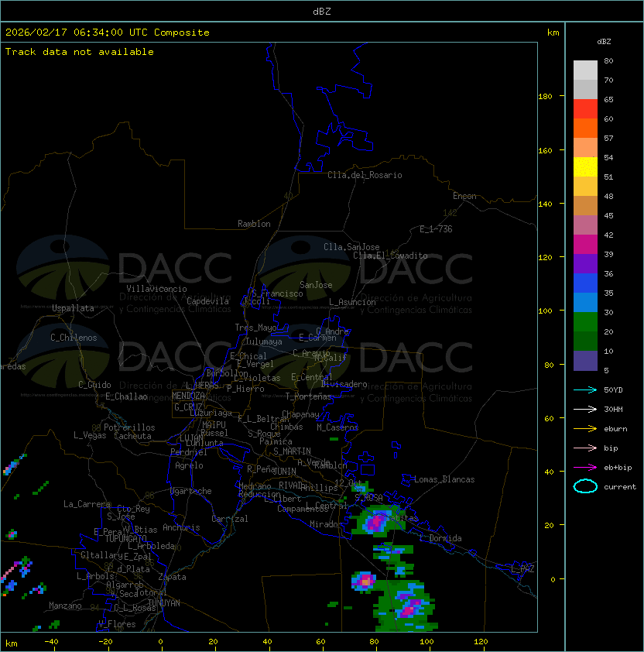644x652 pixels.
Task: Click the 'Zapata' map label
Action: coord(172,577)
